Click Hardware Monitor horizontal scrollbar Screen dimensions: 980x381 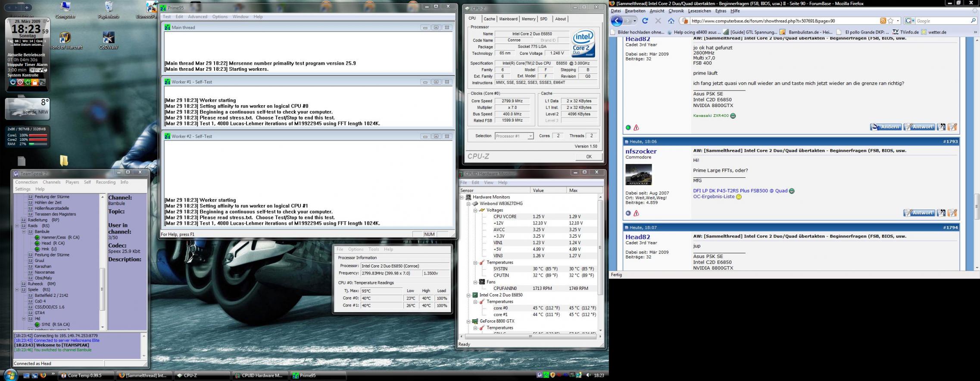coord(530,337)
